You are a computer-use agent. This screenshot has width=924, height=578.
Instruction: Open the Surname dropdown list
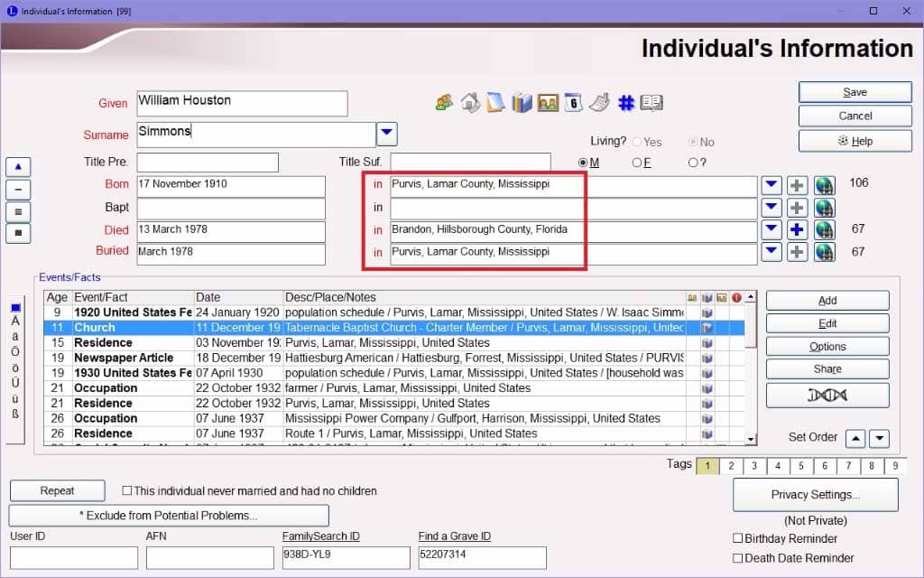pos(386,134)
